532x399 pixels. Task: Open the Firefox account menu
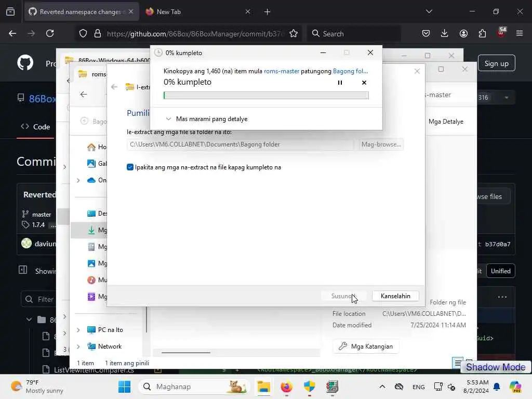point(463,33)
